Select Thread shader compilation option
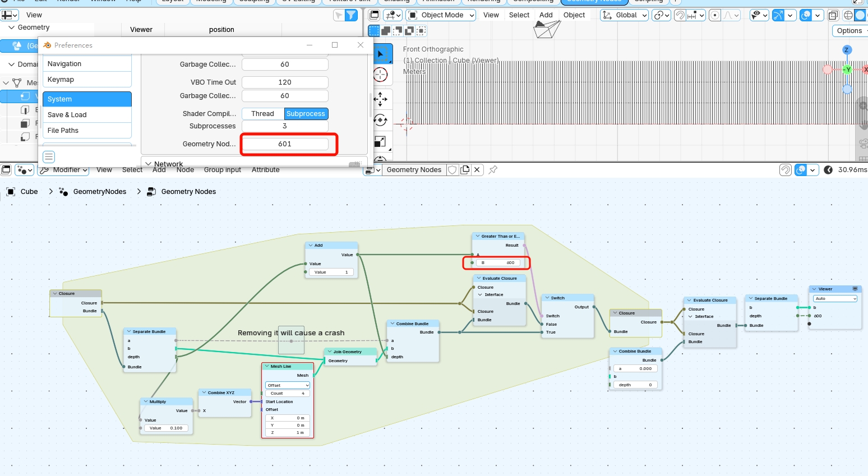Image resolution: width=868 pixels, height=476 pixels. tap(263, 114)
